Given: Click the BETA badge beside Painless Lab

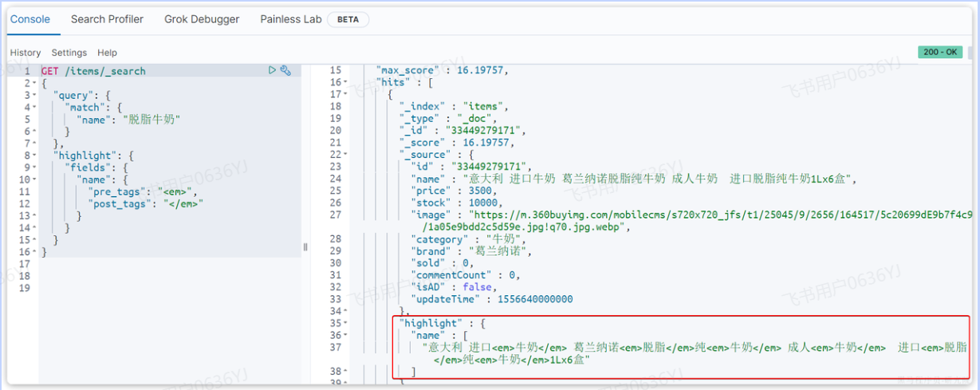Looking at the screenshot, I should click(348, 20).
